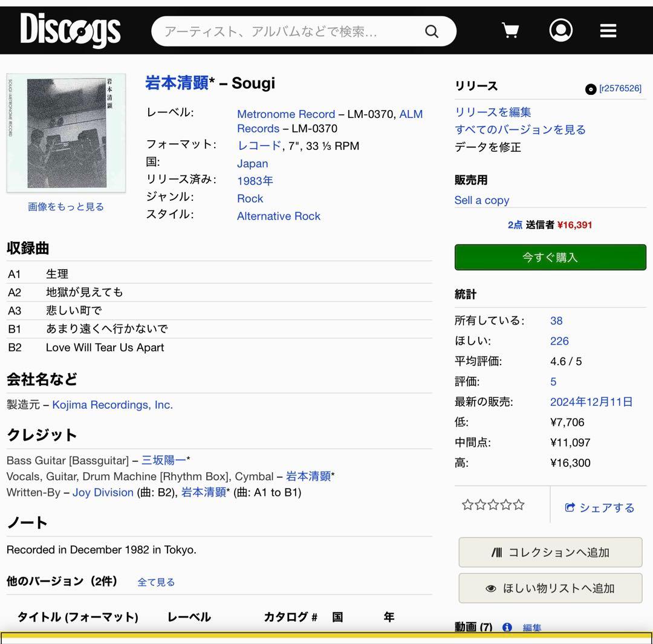This screenshot has height=644, width=653.
Task: Click the search magnifier icon
Action: click(432, 31)
